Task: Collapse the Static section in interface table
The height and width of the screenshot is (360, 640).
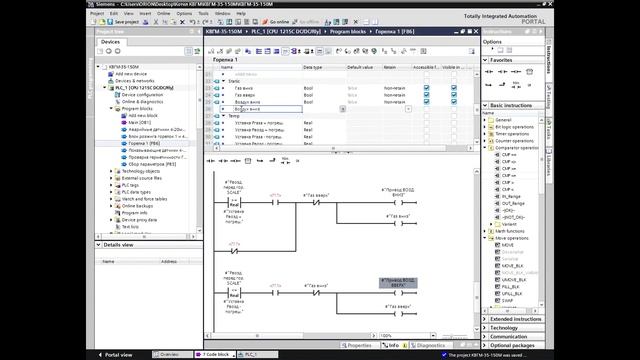Action: click(x=223, y=81)
